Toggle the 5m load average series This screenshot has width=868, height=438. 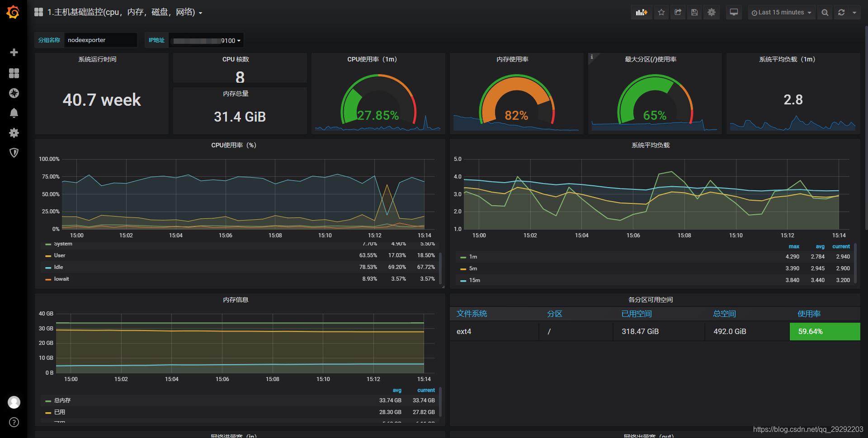(473, 268)
